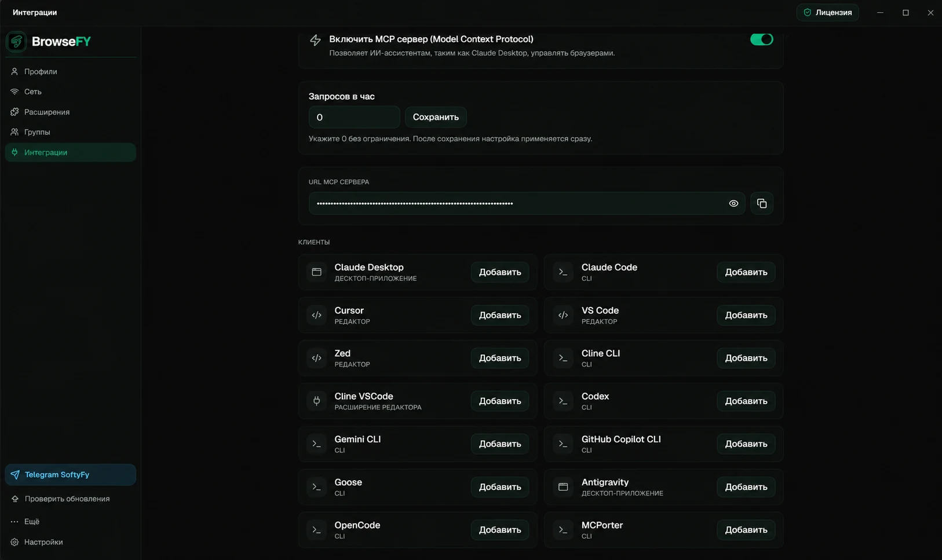Click the shield icon in License button
This screenshot has width=942, height=560.
[x=807, y=12]
